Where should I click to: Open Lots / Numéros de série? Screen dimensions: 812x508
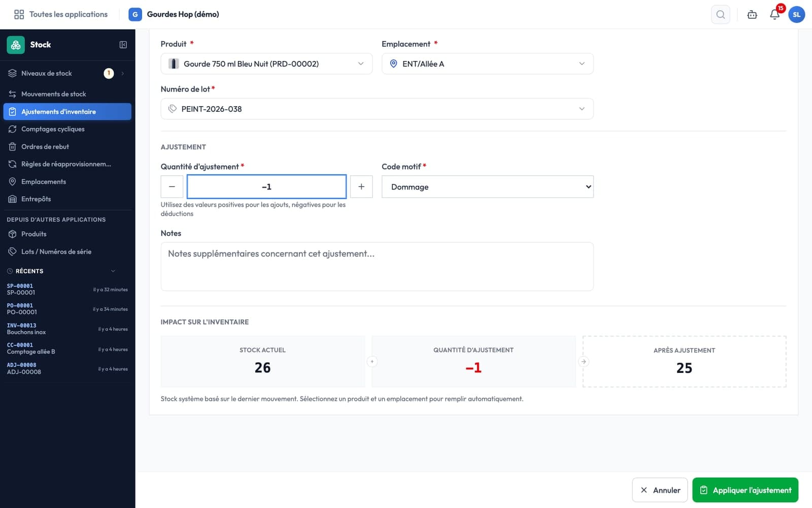click(x=56, y=251)
